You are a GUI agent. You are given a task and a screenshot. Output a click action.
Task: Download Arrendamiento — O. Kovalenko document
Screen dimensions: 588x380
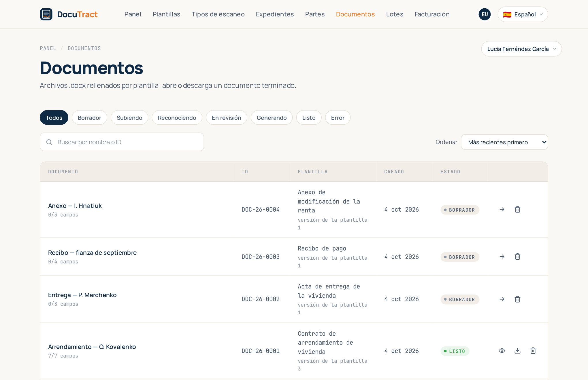tap(517, 351)
